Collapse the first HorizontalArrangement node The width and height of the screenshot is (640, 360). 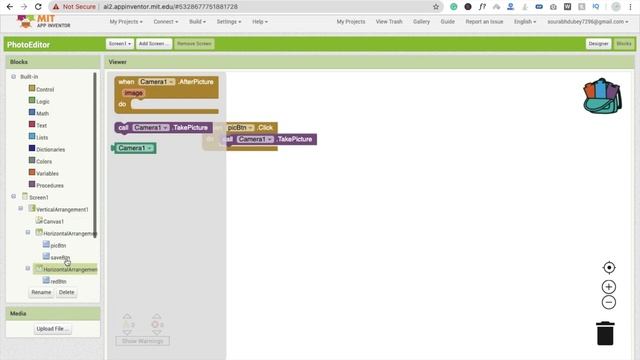tap(28, 233)
